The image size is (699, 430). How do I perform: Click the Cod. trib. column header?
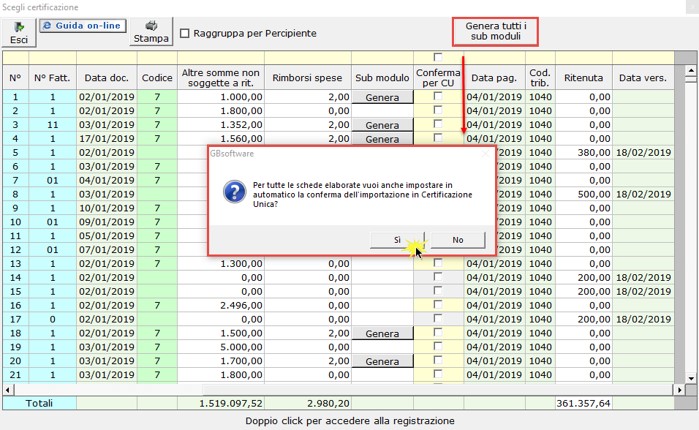540,78
